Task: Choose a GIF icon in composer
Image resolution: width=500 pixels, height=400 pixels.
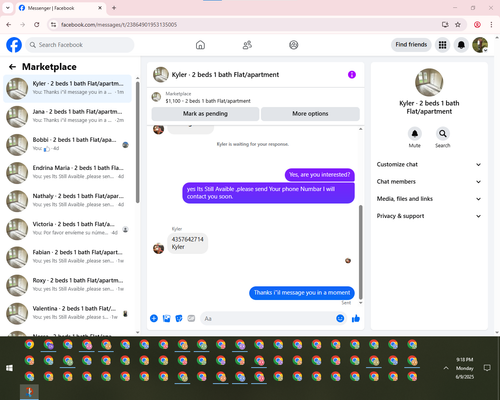Action: pos(191,318)
